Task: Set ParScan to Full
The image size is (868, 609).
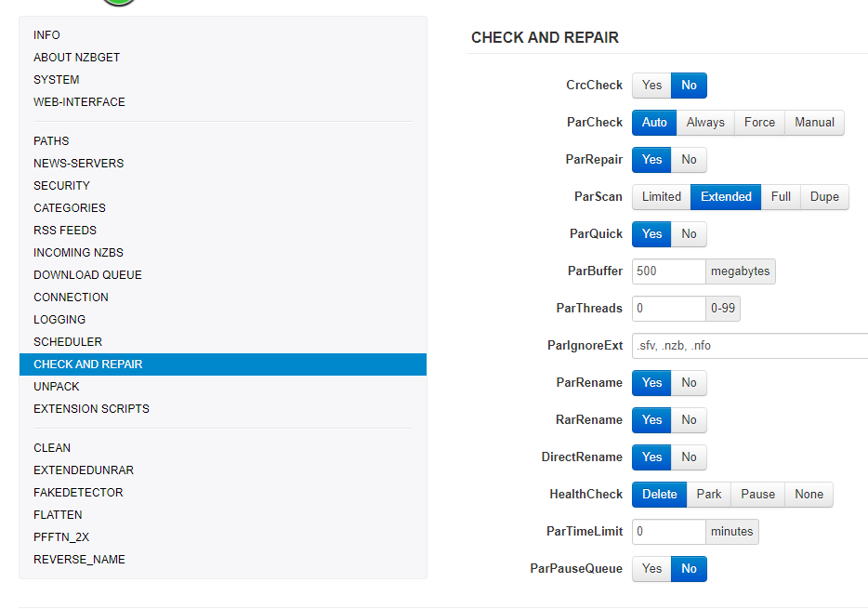Action: point(781,197)
